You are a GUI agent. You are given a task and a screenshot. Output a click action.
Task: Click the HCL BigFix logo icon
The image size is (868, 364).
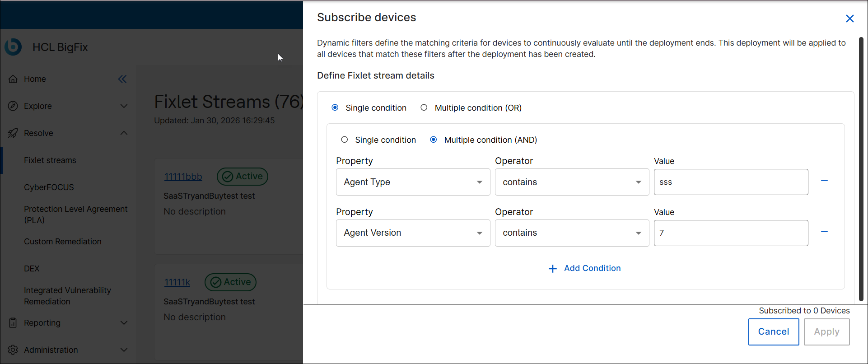click(13, 47)
